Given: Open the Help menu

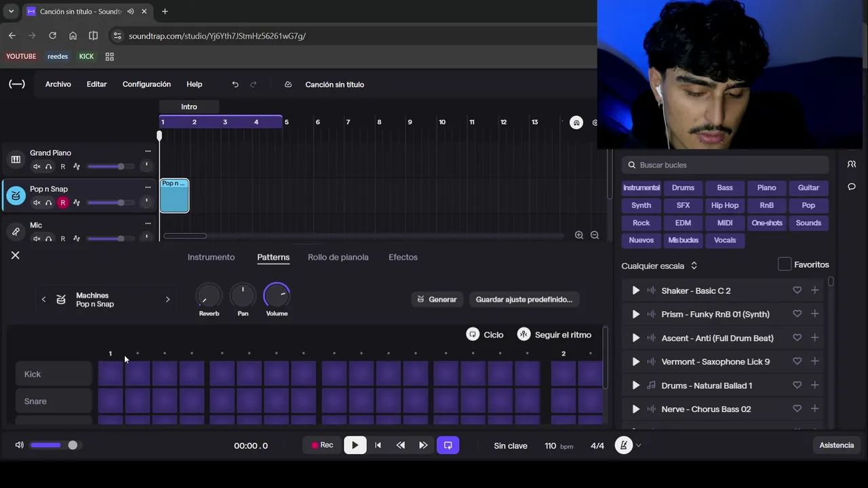Looking at the screenshot, I should (x=195, y=84).
